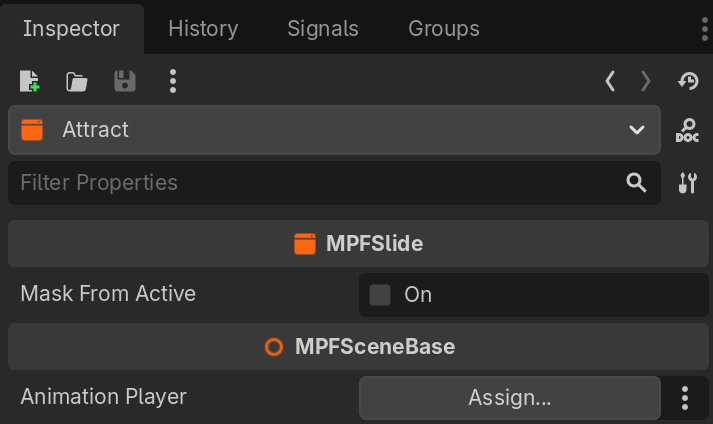Click the search magnifier icon
Viewport: 713px width, 424px height.
pyautogui.click(x=636, y=182)
